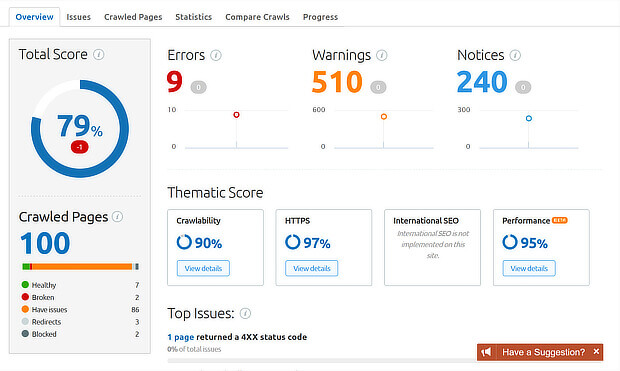This screenshot has height=371, width=620.
Task: Click the Total Score info icon
Action: (x=98, y=54)
